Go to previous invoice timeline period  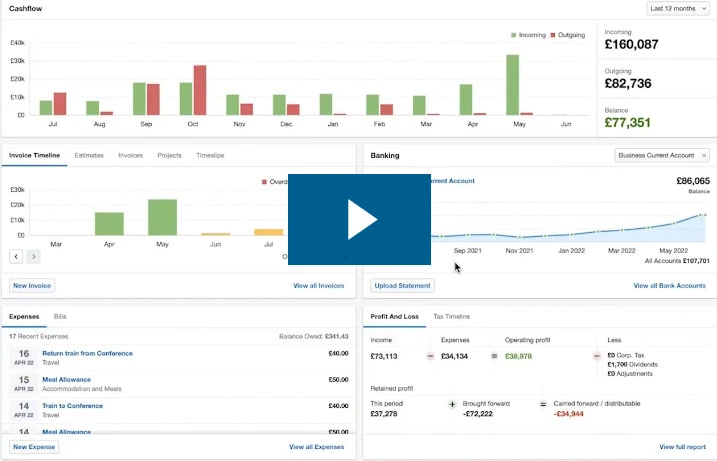click(16, 257)
